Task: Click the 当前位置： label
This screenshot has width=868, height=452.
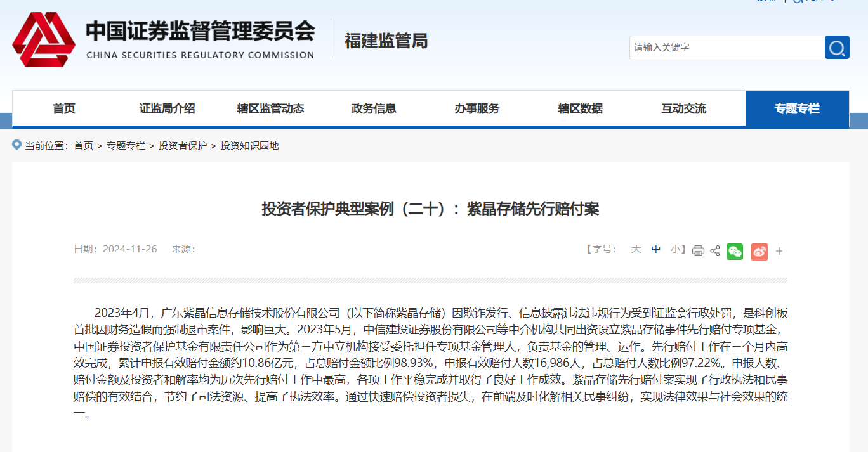Action: [x=47, y=146]
